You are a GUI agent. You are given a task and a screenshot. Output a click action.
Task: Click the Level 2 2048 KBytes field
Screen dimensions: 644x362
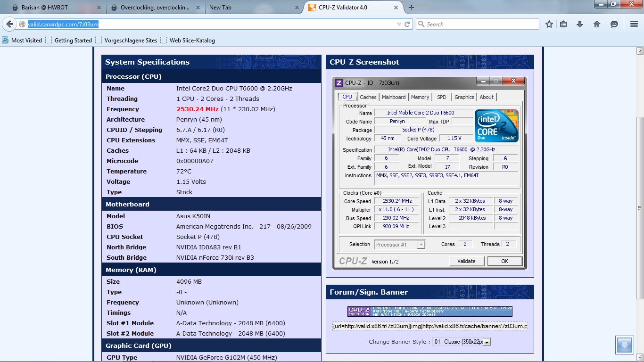pos(472,218)
